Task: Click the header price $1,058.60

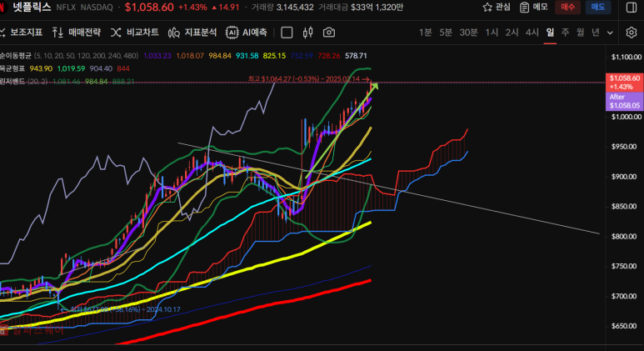Action: pos(149,7)
